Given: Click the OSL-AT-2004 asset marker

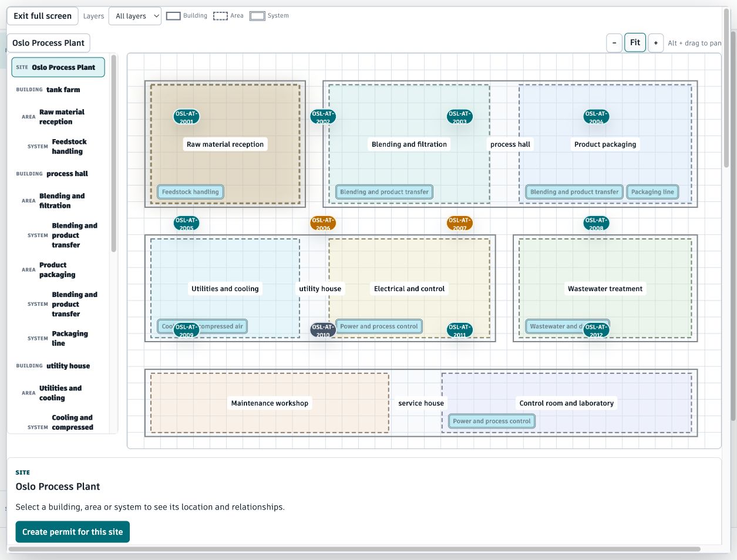Looking at the screenshot, I should 596,117.
